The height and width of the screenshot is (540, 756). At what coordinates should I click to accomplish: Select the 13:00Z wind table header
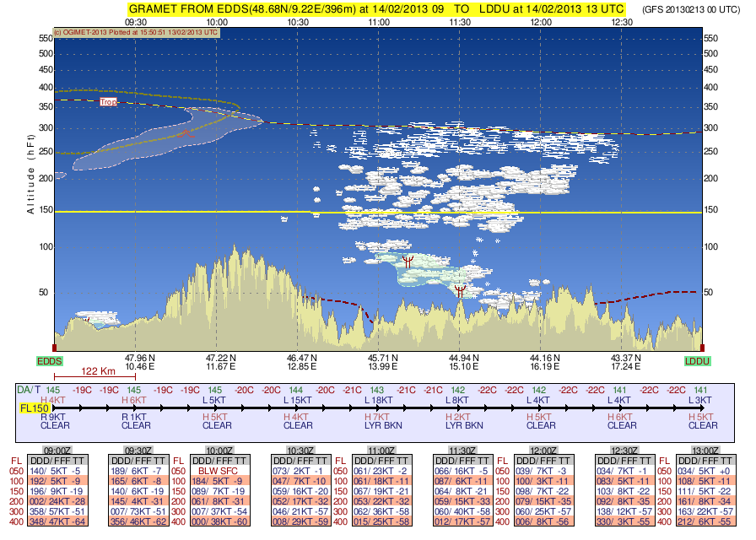coord(705,451)
